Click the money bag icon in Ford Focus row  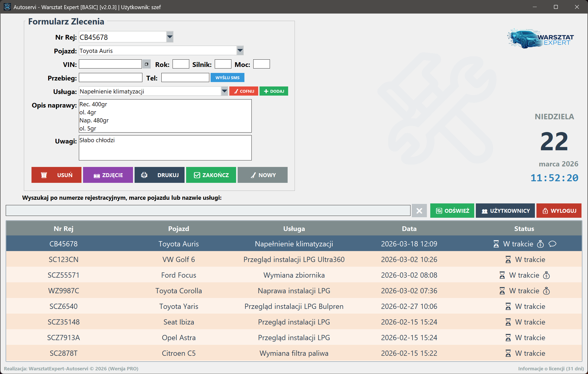click(x=546, y=275)
